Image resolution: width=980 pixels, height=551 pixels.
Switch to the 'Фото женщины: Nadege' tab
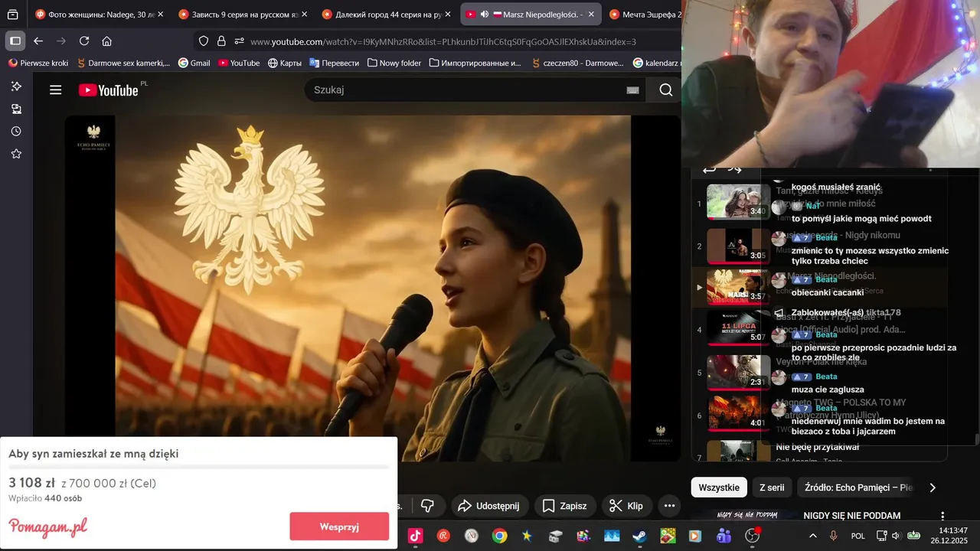tap(98, 15)
